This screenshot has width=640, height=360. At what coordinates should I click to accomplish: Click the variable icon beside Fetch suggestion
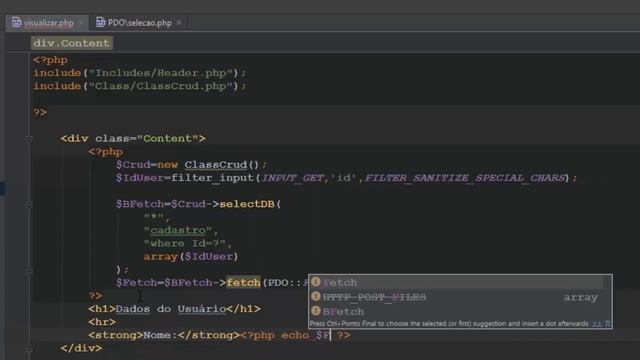click(316, 282)
